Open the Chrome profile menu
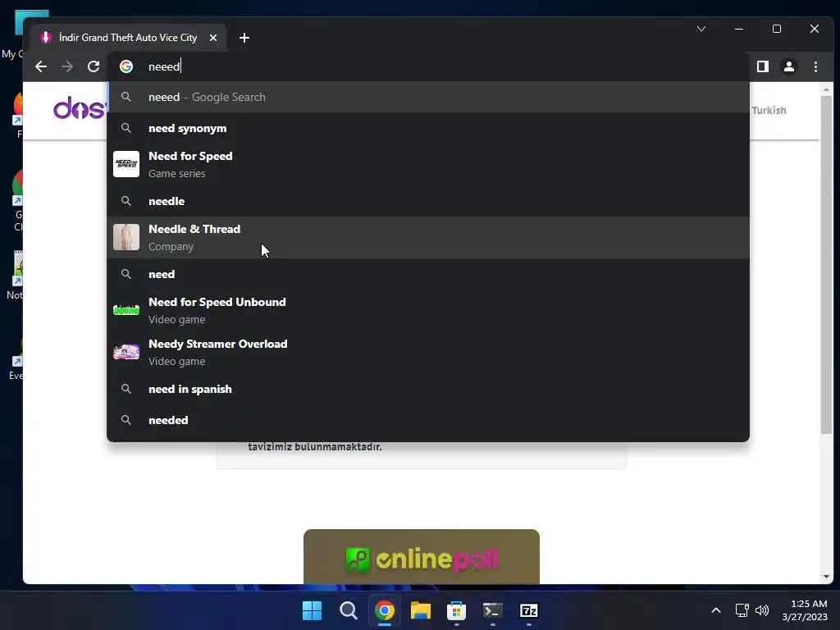 [788, 66]
